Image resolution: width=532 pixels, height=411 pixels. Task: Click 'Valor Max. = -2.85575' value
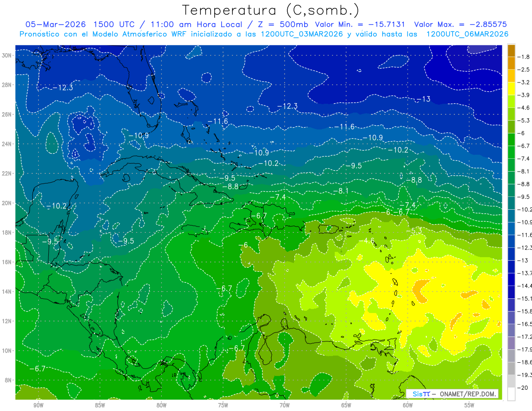point(460,24)
